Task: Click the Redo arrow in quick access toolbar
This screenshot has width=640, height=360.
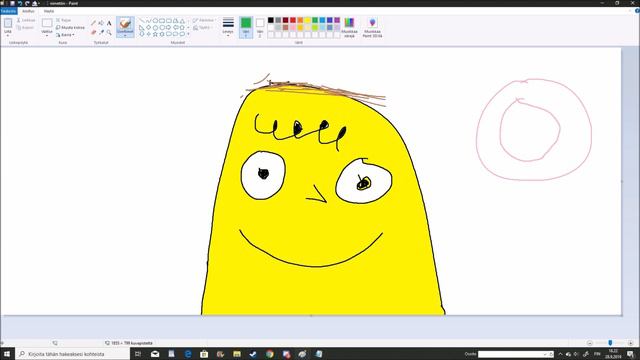Action: coord(27,3)
